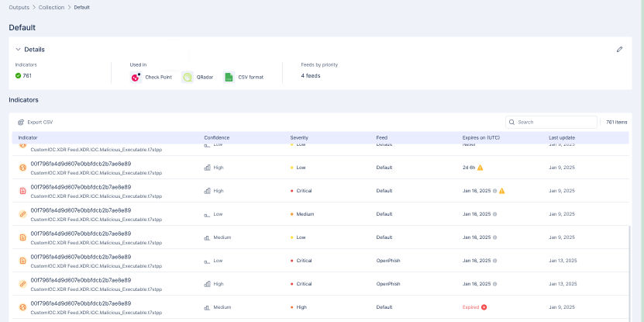Click the Default breadcrumb item

point(81,8)
